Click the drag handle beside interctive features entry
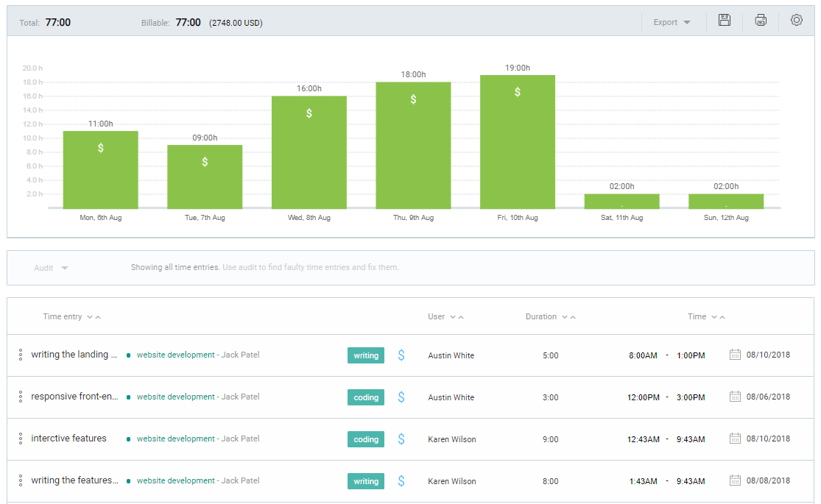The image size is (821, 504). point(20,438)
